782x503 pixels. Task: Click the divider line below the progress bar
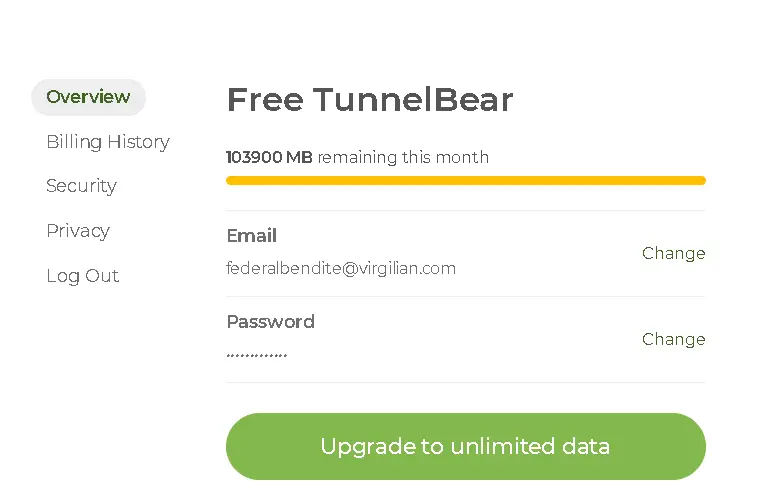pyautogui.click(x=466, y=210)
